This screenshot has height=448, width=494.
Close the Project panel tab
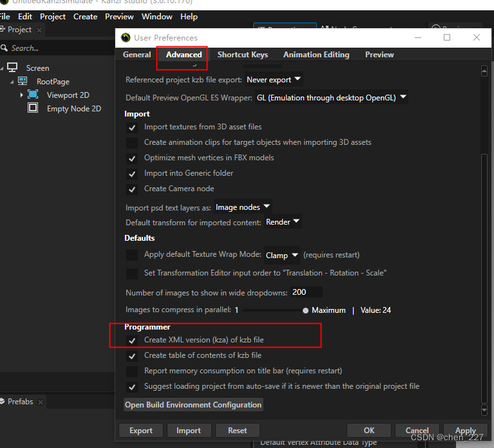[x=39, y=30]
